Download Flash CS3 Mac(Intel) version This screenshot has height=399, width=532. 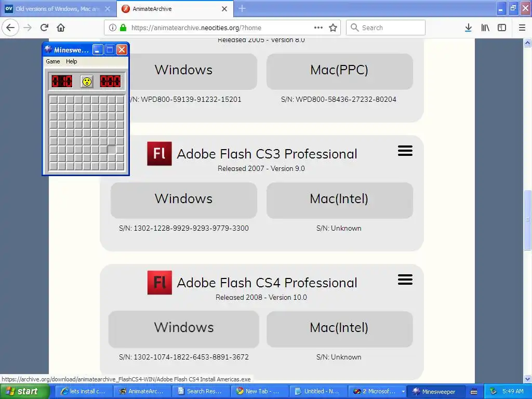click(x=340, y=200)
